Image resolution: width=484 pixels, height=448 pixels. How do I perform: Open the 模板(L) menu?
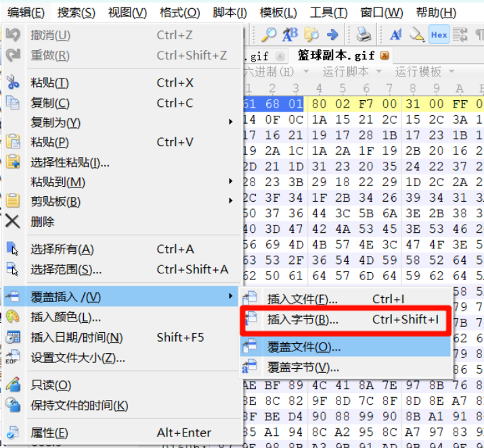tap(278, 13)
